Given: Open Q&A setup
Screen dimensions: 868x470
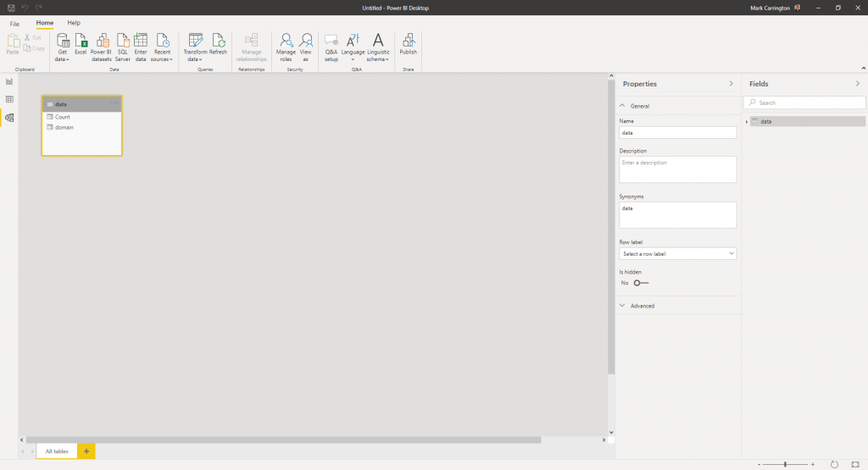Looking at the screenshot, I should [x=331, y=47].
